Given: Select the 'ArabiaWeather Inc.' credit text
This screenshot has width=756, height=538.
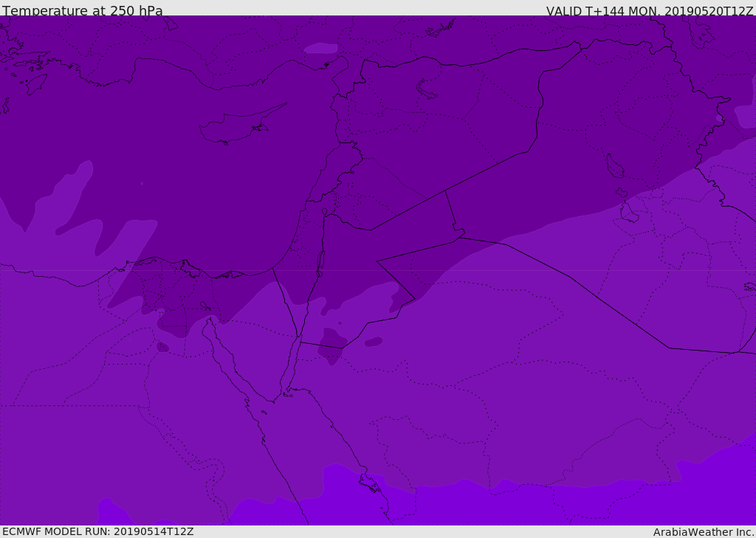Looking at the screenshot, I should pos(704,532).
